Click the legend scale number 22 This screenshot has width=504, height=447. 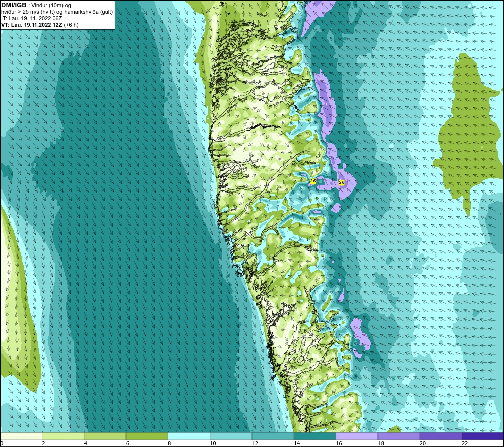pyautogui.click(x=465, y=443)
